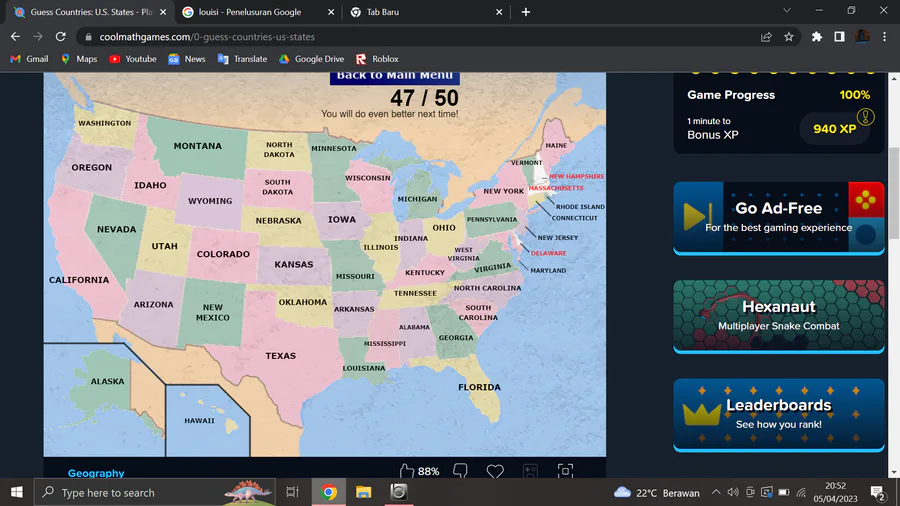
Task: Click the browser forward arrow
Action: 38,37
